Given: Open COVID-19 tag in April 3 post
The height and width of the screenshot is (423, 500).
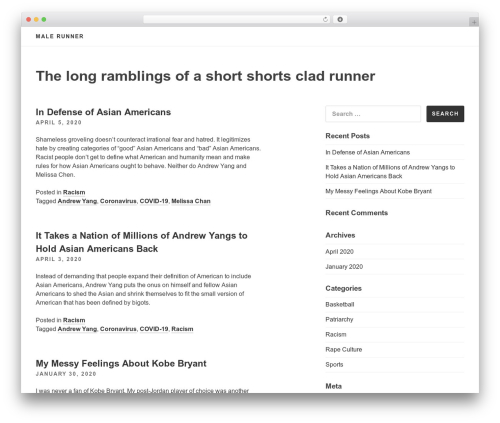Looking at the screenshot, I should (154, 329).
